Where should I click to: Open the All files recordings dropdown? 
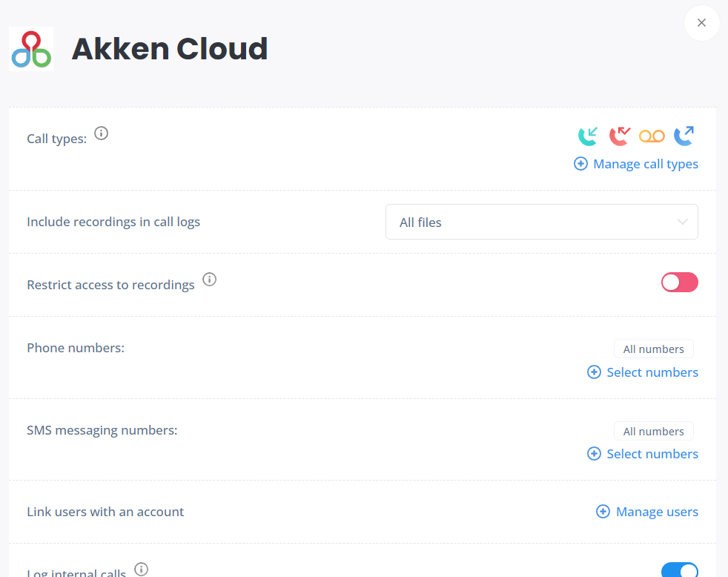(541, 222)
